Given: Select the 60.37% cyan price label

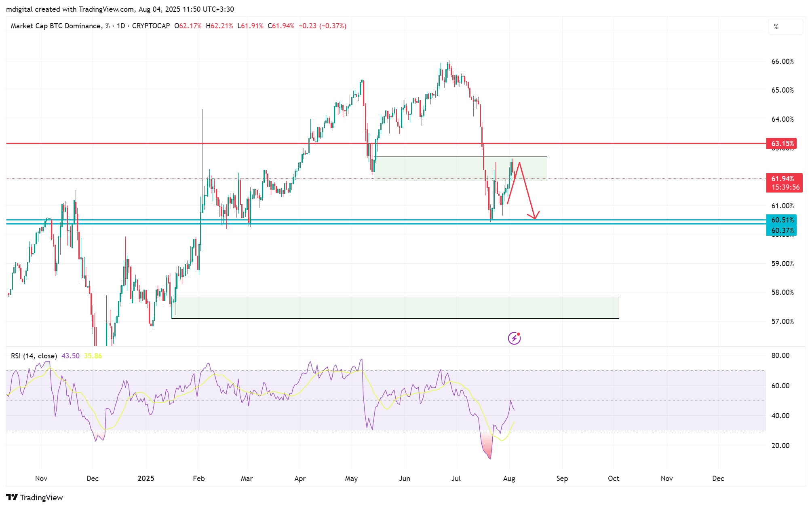Looking at the screenshot, I should (782, 231).
